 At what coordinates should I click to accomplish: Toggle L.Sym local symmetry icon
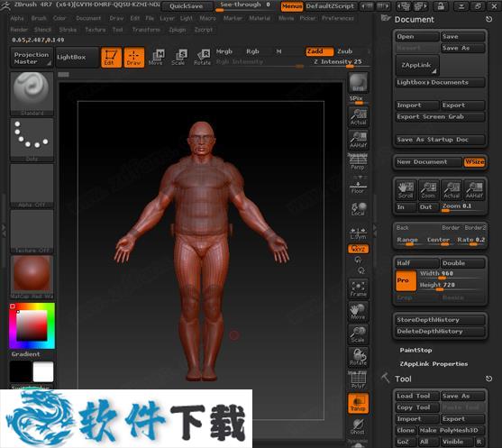tap(359, 233)
